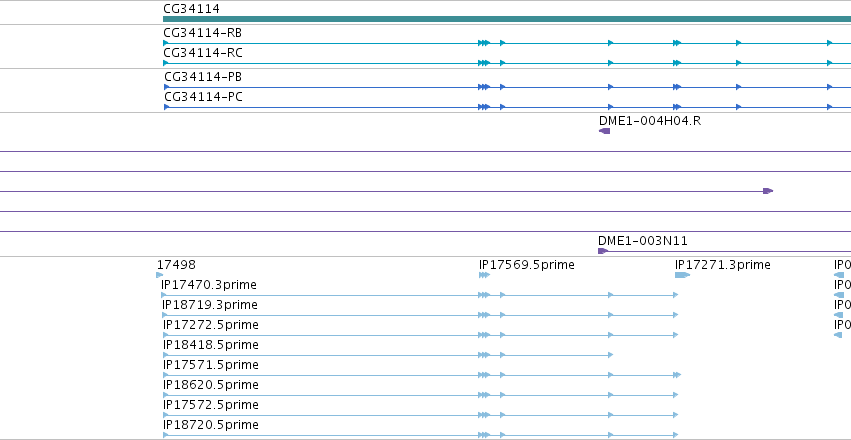Select the CG34114-PB protein label
851x440 pixels.
tap(203, 77)
